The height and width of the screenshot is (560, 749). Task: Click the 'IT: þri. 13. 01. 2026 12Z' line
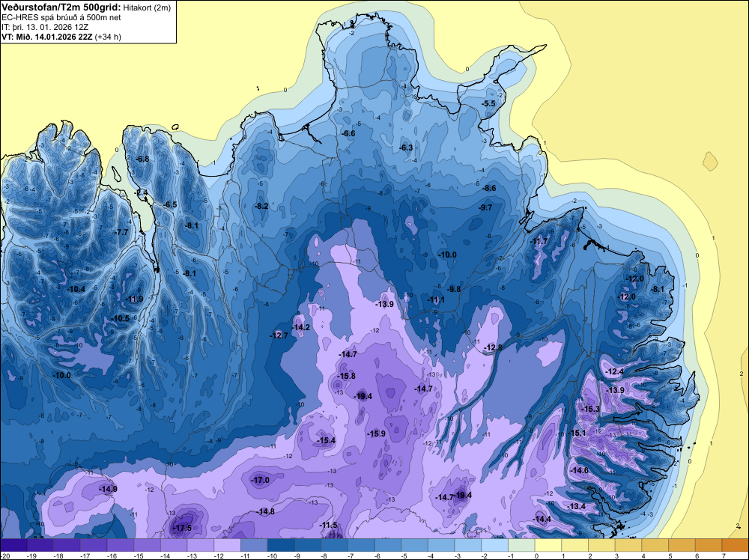(x=45, y=27)
